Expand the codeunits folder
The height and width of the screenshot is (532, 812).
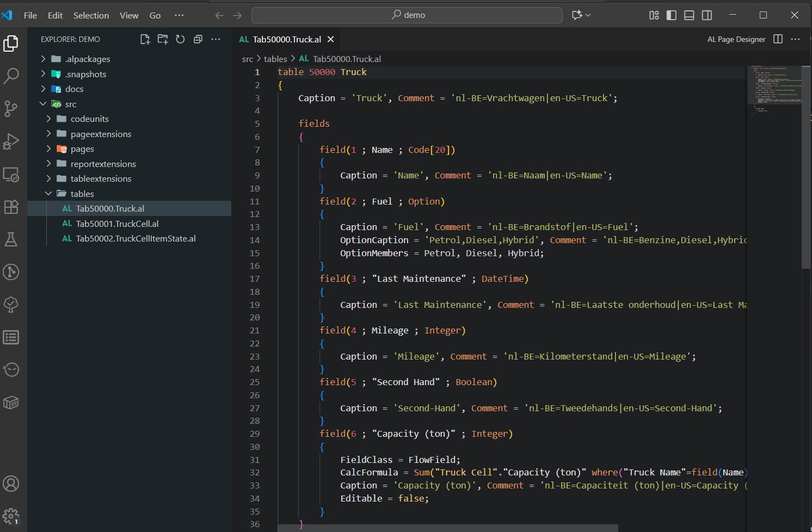click(x=89, y=119)
